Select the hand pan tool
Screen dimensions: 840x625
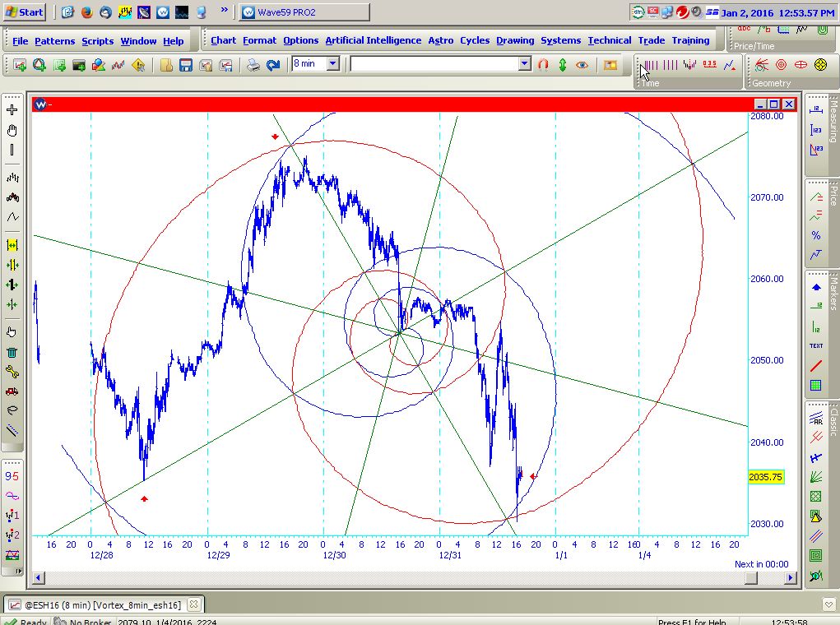click(x=12, y=130)
